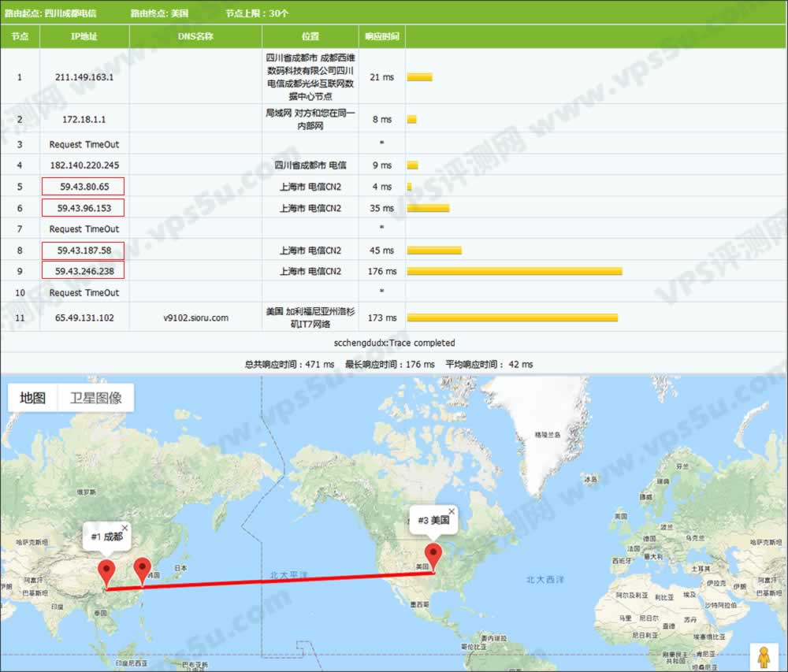Click the 位置 column header
The width and height of the screenshot is (788, 672).
[x=310, y=36]
